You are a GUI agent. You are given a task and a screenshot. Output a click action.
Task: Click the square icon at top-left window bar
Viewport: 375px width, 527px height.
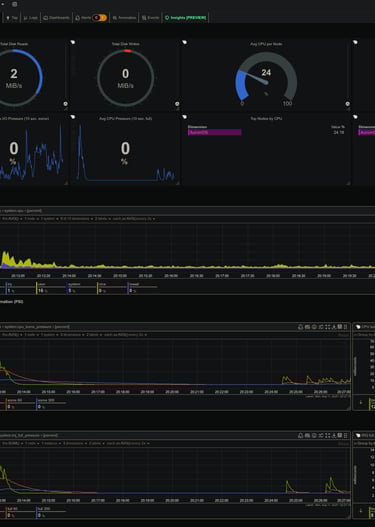pyautogui.click(x=14, y=4)
